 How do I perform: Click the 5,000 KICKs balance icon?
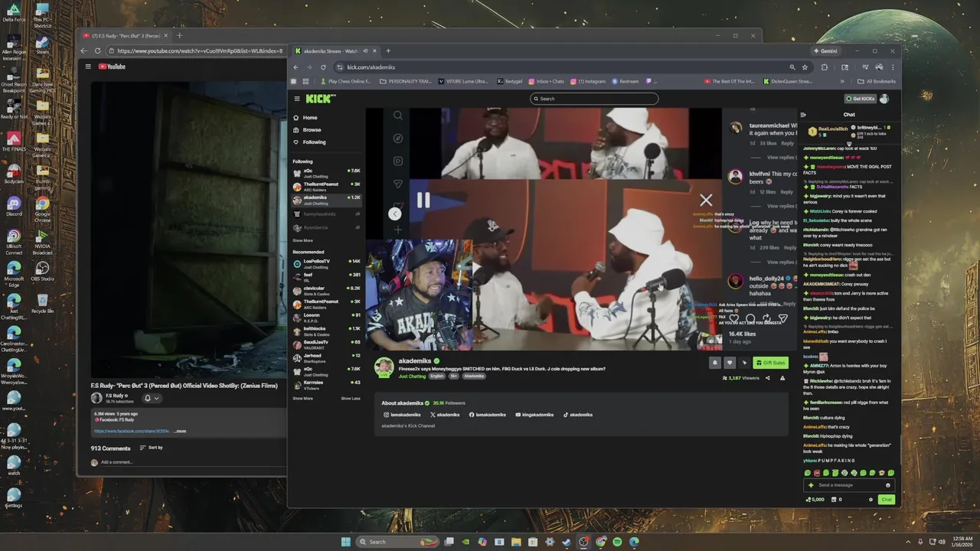[x=815, y=500]
